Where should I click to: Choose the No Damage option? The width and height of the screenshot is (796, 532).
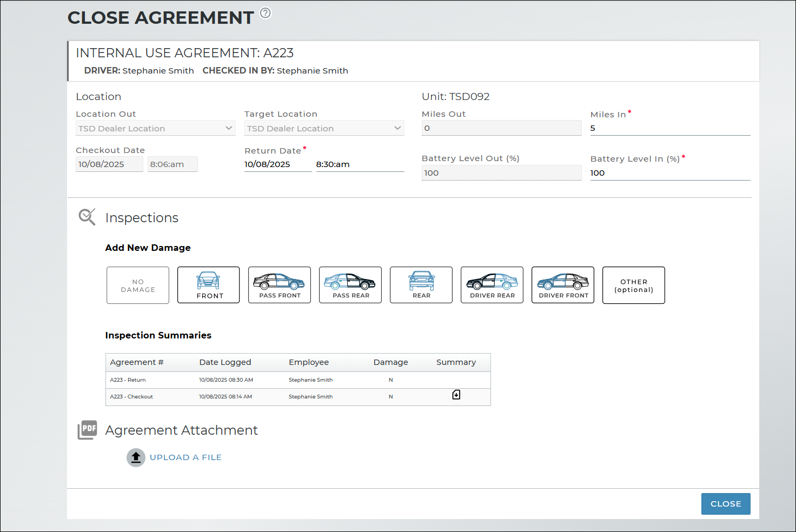138,285
